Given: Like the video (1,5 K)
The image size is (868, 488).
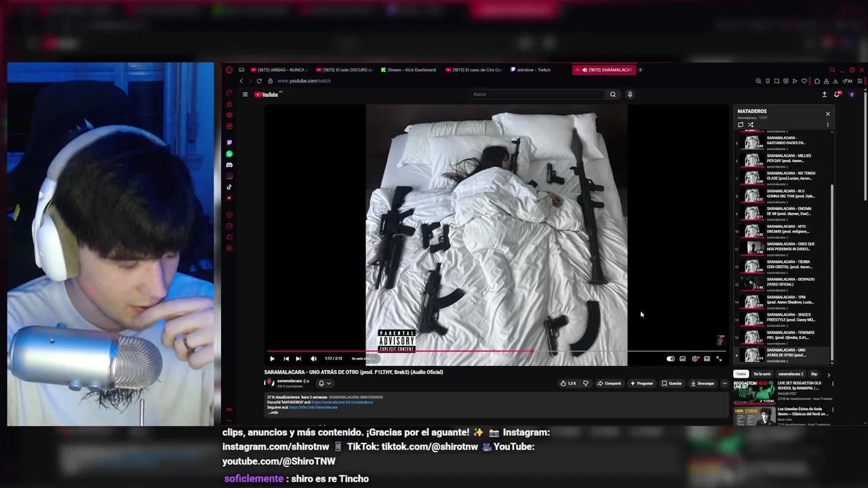Looking at the screenshot, I should point(568,383).
